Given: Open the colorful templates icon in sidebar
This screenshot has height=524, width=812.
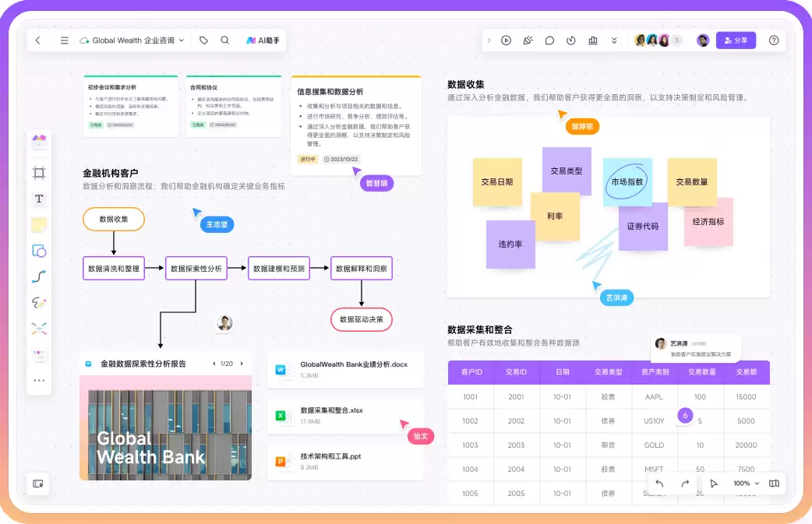Looking at the screenshot, I should pos(39,140).
